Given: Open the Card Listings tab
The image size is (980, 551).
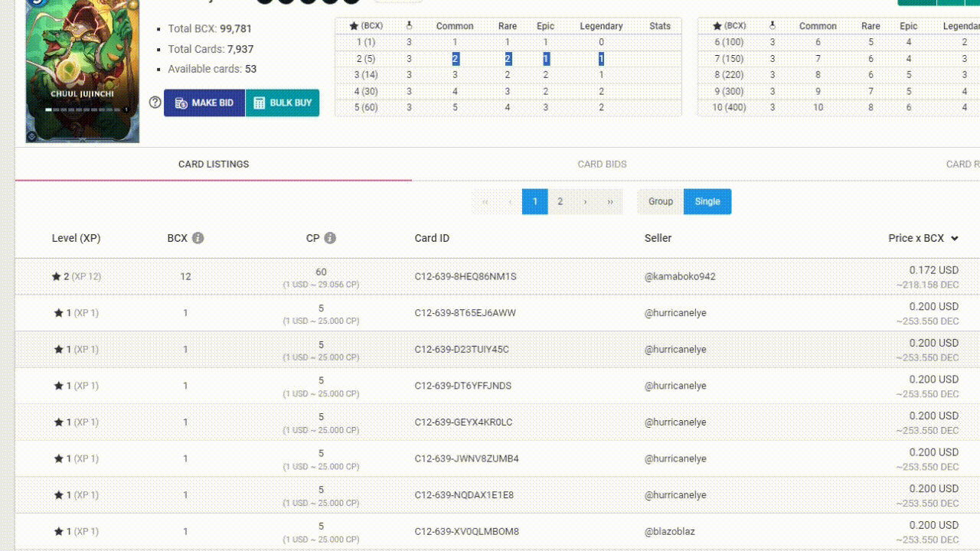Looking at the screenshot, I should point(214,165).
